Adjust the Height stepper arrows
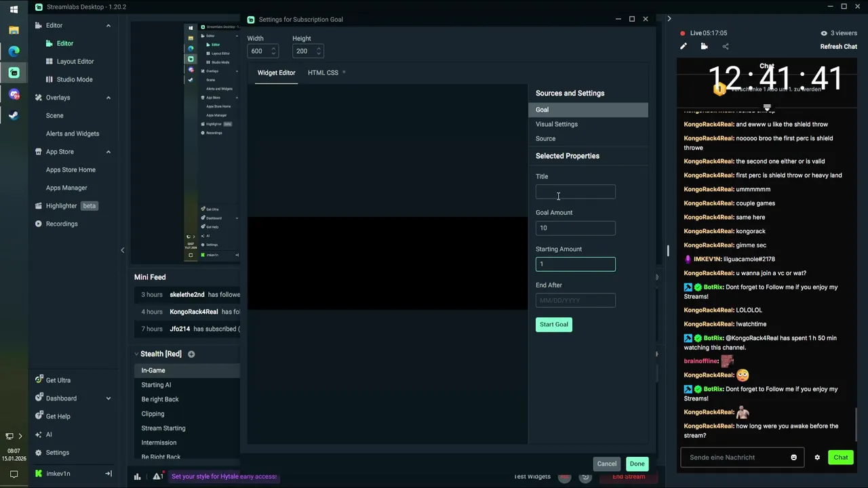Image resolution: width=868 pixels, height=488 pixels. coord(318,51)
